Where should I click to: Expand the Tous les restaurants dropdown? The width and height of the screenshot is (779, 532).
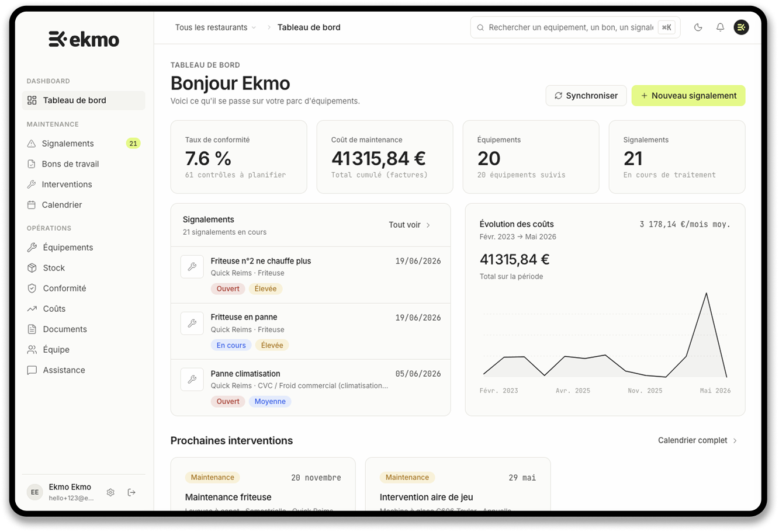click(x=216, y=27)
